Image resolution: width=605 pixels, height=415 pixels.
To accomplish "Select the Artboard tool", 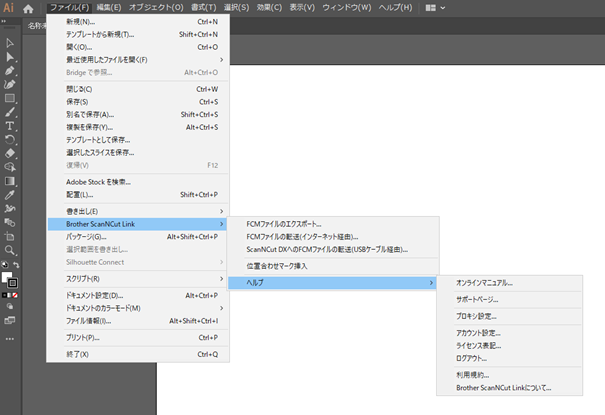I will (10, 236).
